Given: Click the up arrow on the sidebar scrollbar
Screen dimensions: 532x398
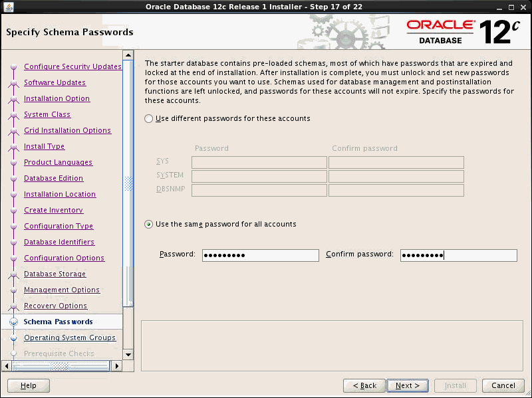Looking at the screenshot, I should (x=128, y=54).
